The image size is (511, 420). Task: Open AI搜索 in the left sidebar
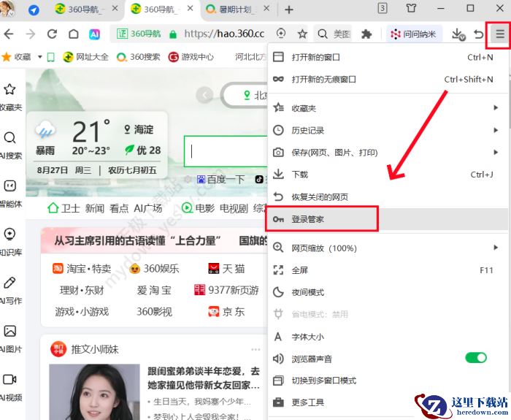[x=10, y=145]
